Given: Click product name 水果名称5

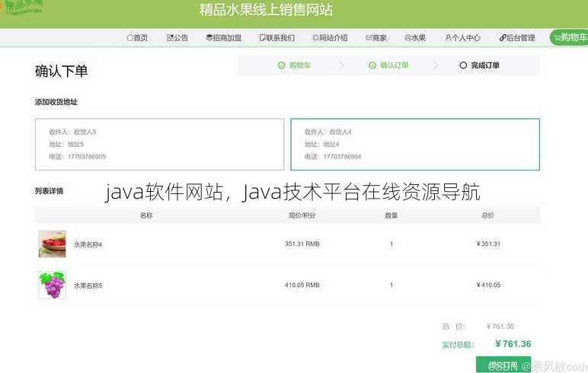Looking at the screenshot, I should [88, 285].
